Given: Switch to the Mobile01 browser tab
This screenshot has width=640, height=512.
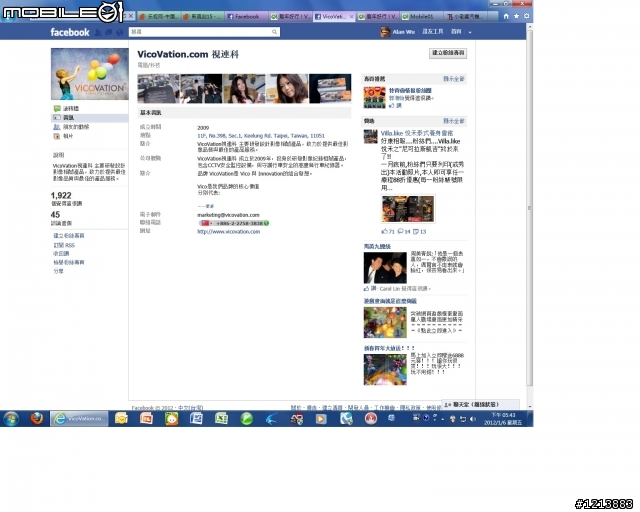Looking at the screenshot, I should [x=419, y=16].
